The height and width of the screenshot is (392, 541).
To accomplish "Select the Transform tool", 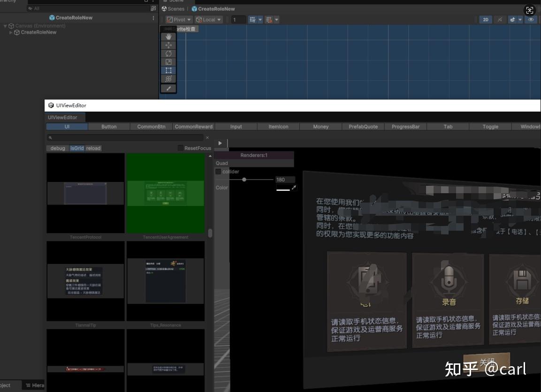I will pos(168,79).
